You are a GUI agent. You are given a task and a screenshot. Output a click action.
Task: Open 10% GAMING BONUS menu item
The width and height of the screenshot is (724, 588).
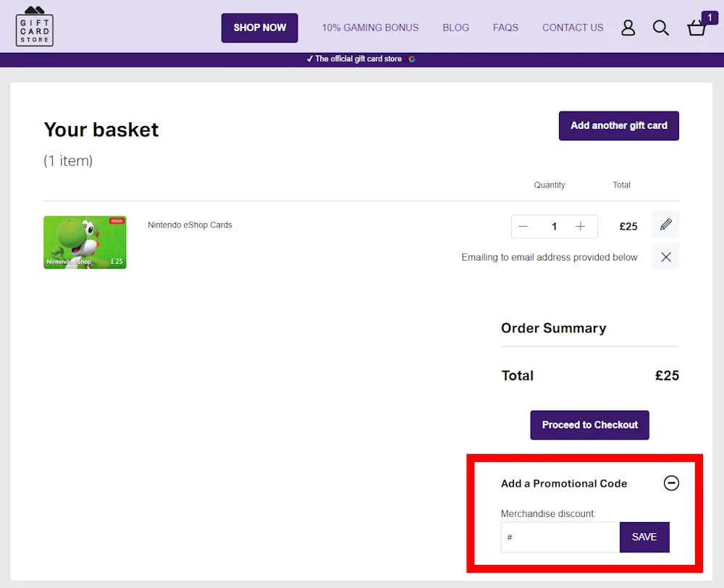[x=370, y=28]
